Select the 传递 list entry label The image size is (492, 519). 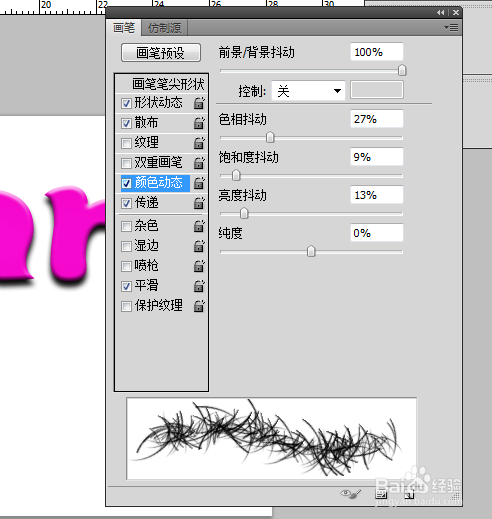pyautogui.click(x=147, y=203)
